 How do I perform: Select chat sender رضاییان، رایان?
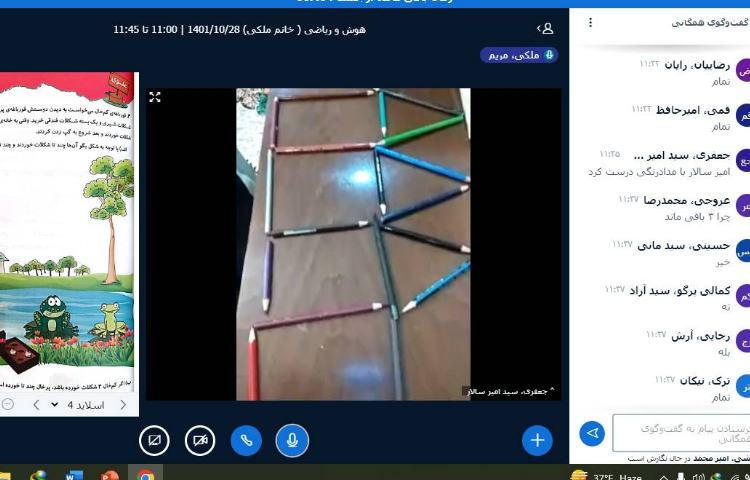point(697,65)
